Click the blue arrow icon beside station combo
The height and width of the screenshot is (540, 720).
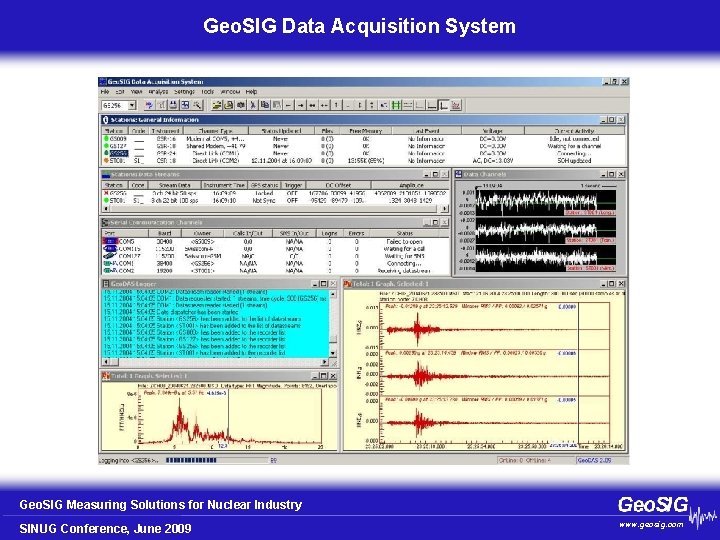coord(148,105)
